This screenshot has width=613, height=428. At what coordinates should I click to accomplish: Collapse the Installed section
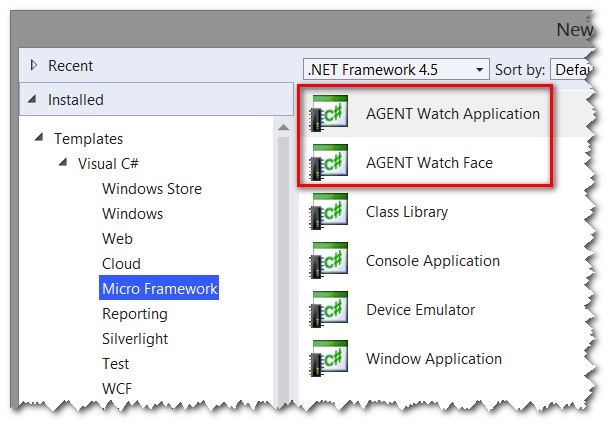coord(34,100)
